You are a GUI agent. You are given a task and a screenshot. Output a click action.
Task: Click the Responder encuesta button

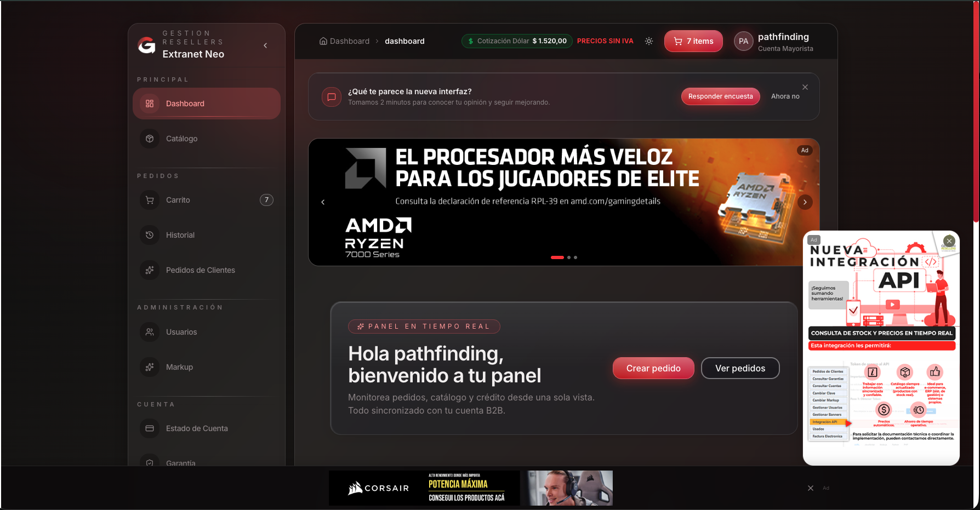(x=720, y=96)
